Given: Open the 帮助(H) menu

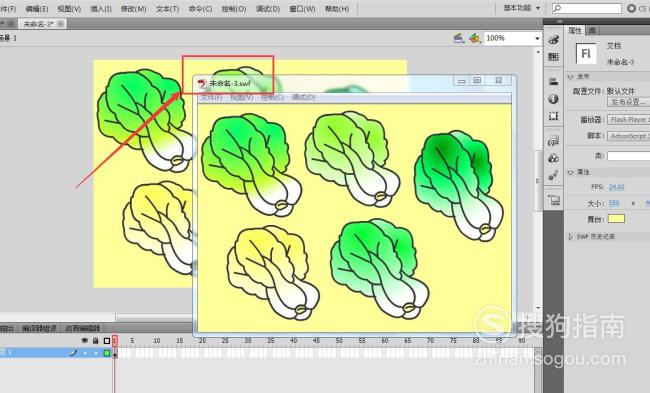Looking at the screenshot, I should coord(337,9).
